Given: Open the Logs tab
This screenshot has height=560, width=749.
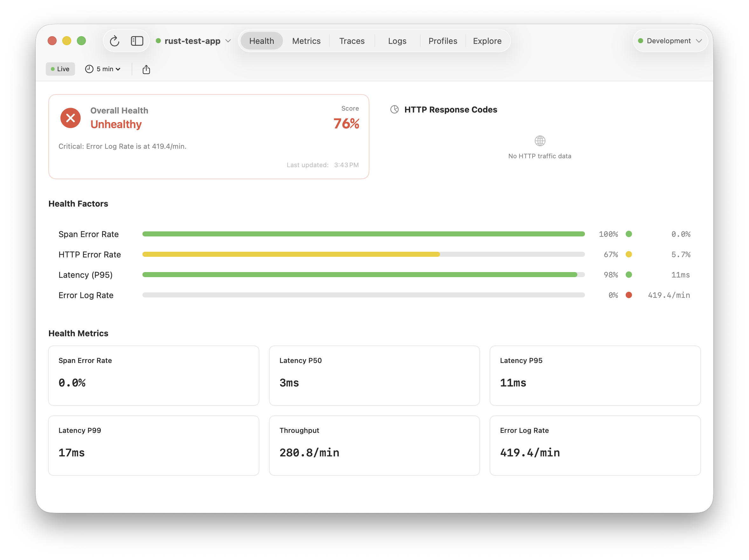Looking at the screenshot, I should pyautogui.click(x=397, y=41).
